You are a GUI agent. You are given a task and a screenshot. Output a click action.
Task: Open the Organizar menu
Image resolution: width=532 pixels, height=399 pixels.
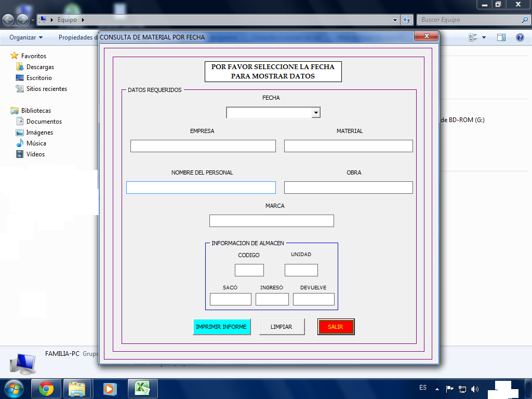[x=26, y=37]
